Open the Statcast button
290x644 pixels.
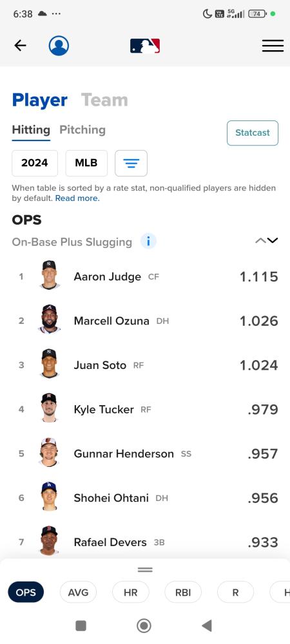point(253,133)
